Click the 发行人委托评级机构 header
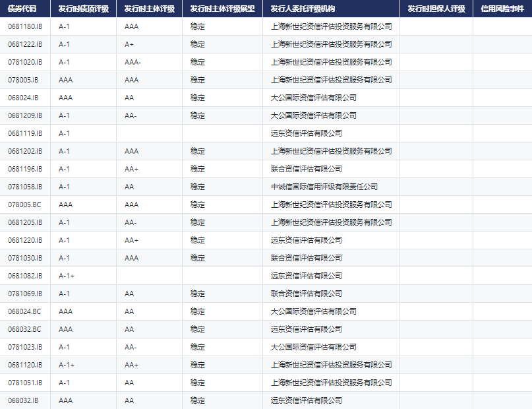 coord(303,9)
